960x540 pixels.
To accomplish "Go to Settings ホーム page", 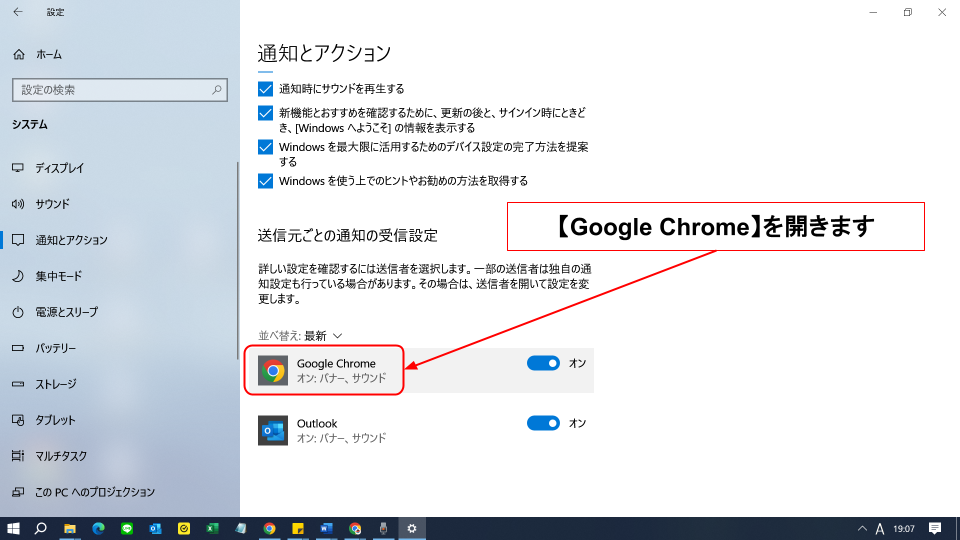I will 48,54.
